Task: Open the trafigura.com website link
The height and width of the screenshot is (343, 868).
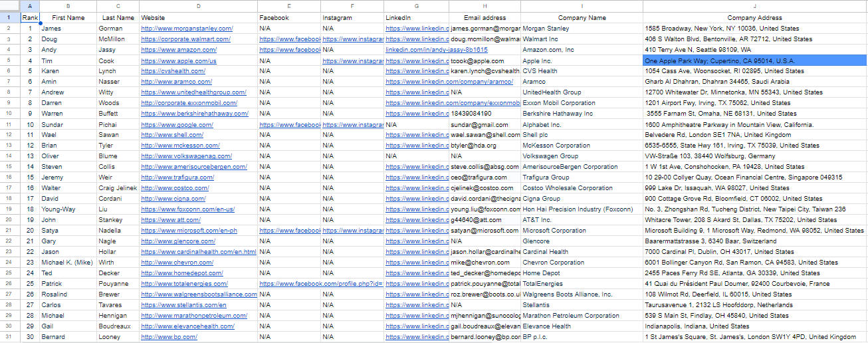Action: coord(177,177)
